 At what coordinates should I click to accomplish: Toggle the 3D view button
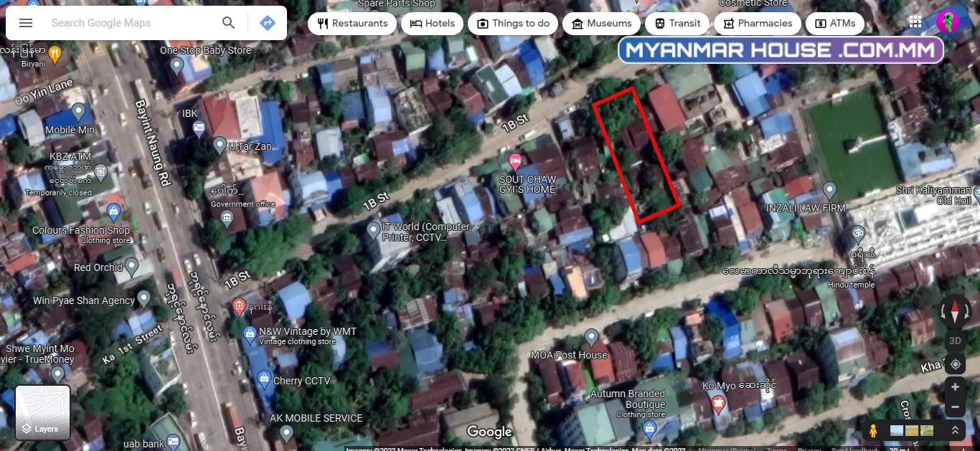click(956, 341)
